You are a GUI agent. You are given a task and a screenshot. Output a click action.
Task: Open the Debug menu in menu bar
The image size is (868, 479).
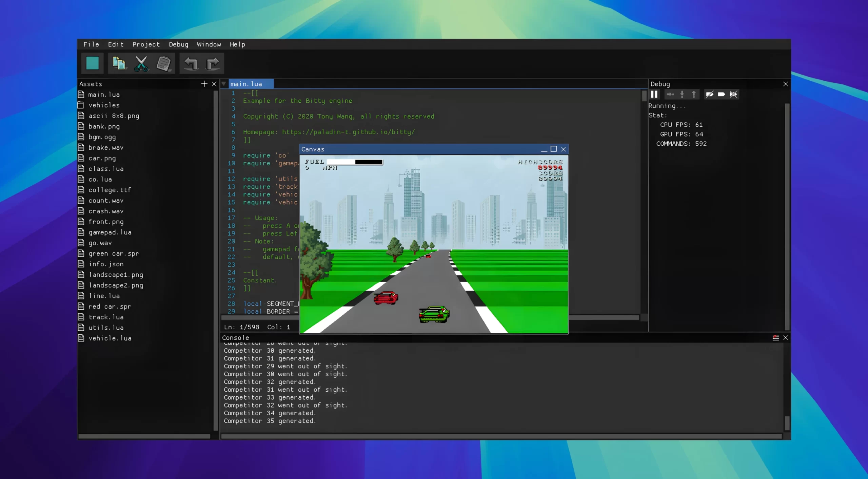(x=178, y=44)
